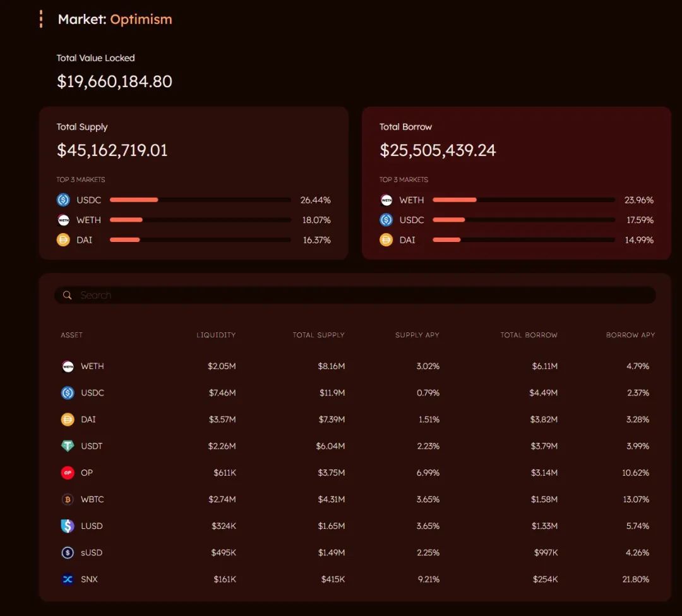682x616 pixels.
Task: Sort by the SUPPLY APY column header
Action: click(417, 335)
